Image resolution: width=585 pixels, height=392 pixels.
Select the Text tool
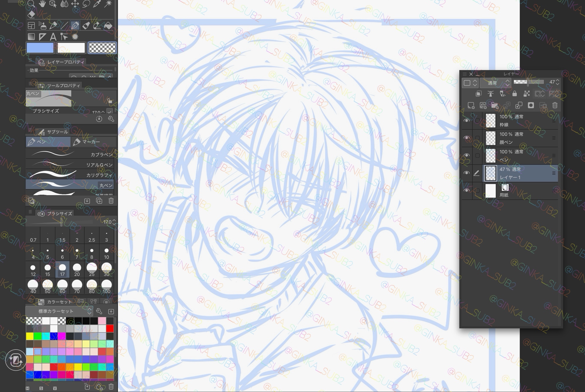[x=53, y=37]
